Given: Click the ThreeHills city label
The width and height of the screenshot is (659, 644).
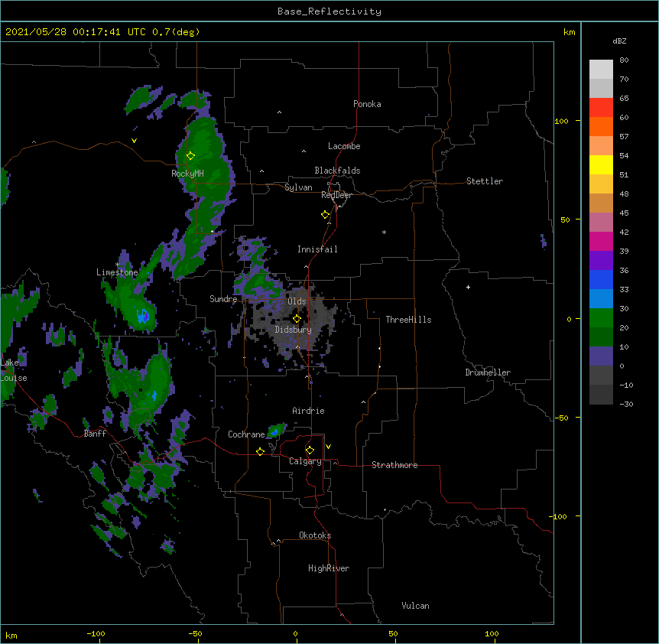Looking at the screenshot, I should pos(408,320).
